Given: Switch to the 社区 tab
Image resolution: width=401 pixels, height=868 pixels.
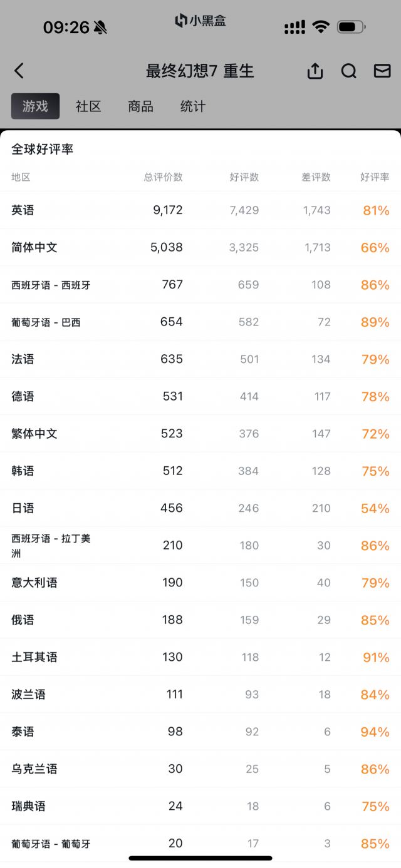Looking at the screenshot, I should (88, 106).
